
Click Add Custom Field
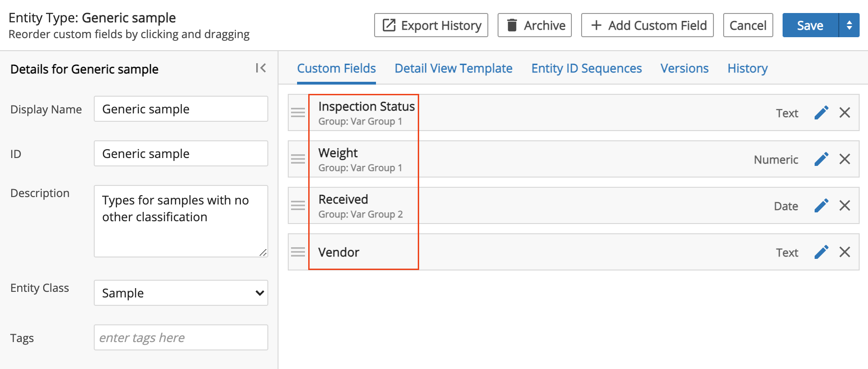(648, 25)
